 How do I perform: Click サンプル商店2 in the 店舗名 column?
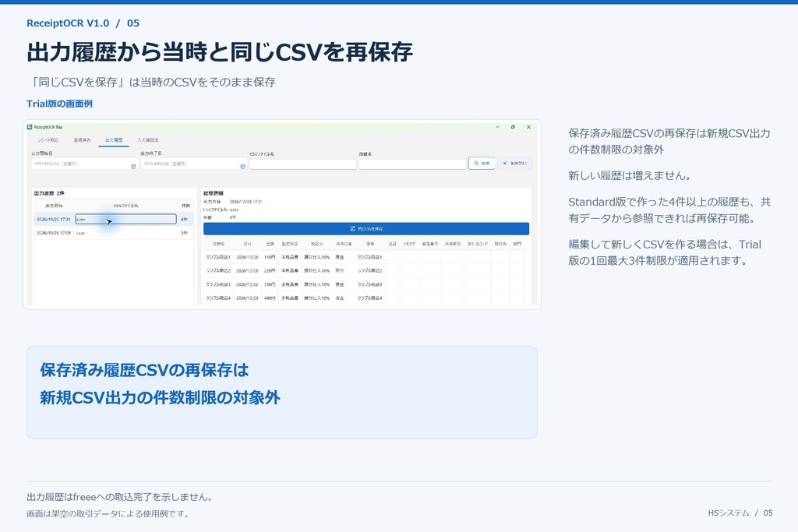tap(218, 271)
